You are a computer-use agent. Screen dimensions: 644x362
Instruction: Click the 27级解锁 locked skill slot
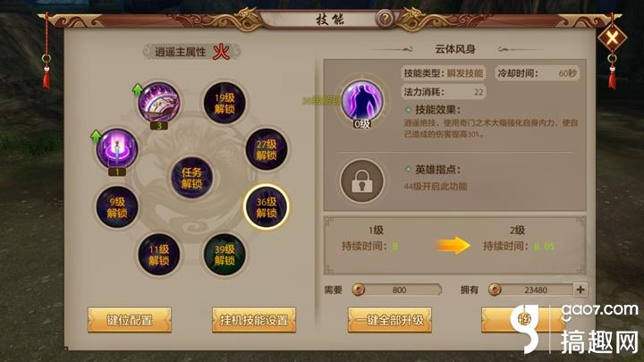267,149
